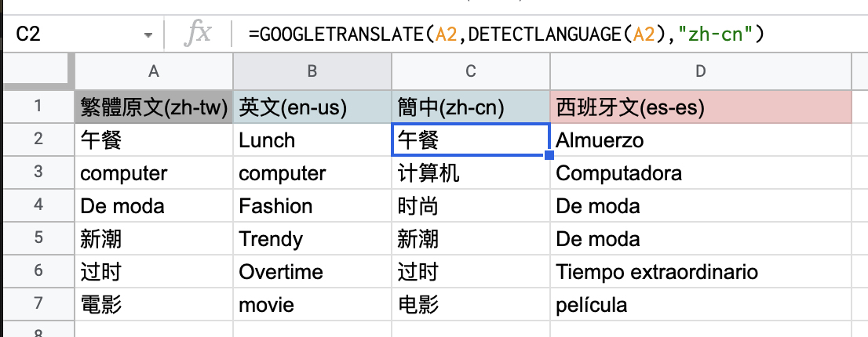Click the Tiempo extraordinario cell
The image size is (868, 337).
tap(701, 272)
